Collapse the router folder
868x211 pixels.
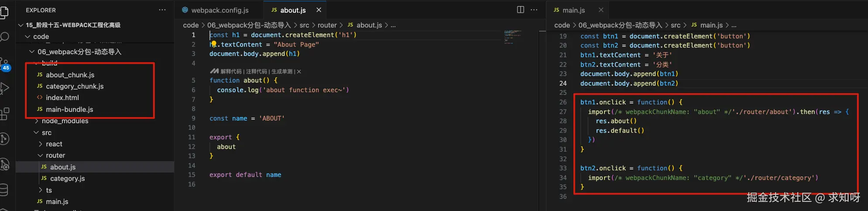(41, 155)
